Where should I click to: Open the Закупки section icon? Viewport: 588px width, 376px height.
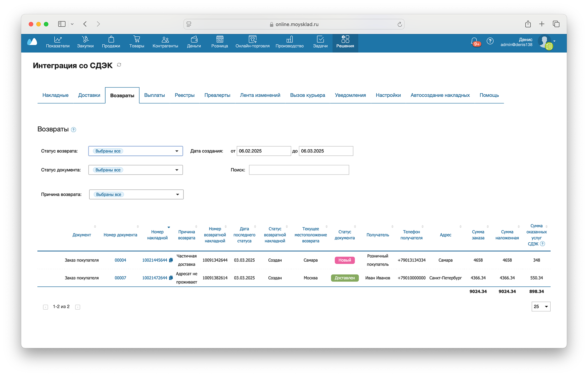pyautogui.click(x=85, y=39)
